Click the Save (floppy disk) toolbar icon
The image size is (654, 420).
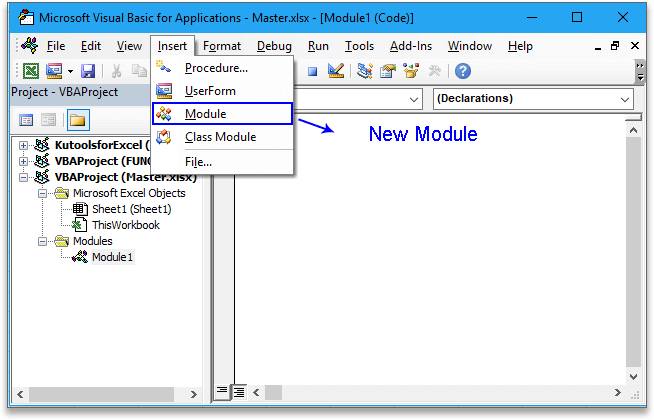click(x=88, y=71)
